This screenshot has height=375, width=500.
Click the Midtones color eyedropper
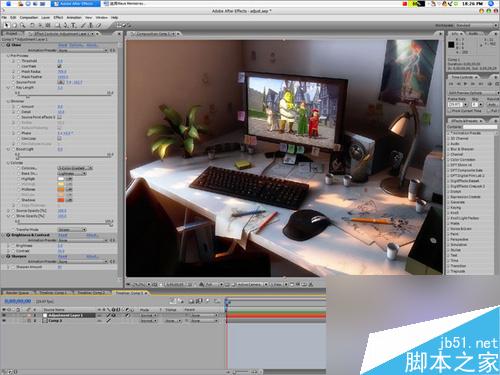[69, 189]
